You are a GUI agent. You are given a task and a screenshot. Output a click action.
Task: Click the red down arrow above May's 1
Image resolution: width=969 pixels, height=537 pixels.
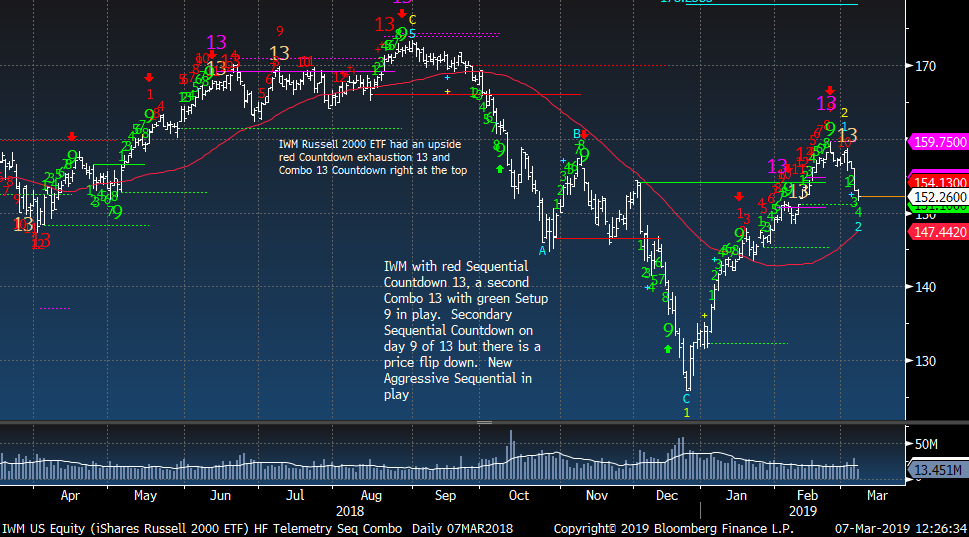[x=149, y=78]
